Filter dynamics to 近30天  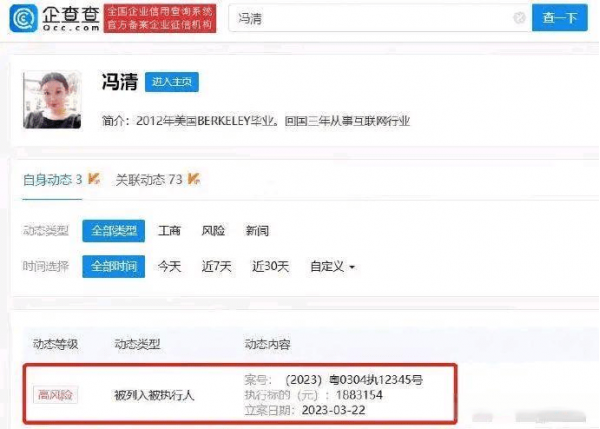pyautogui.click(x=270, y=266)
